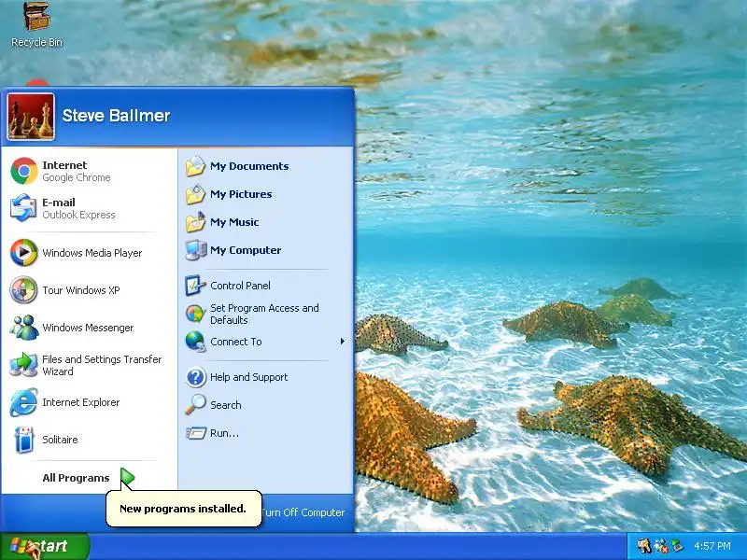Viewport: 747px width, 560px height.
Task: Click the first system tray icon
Action: [644, 546]
